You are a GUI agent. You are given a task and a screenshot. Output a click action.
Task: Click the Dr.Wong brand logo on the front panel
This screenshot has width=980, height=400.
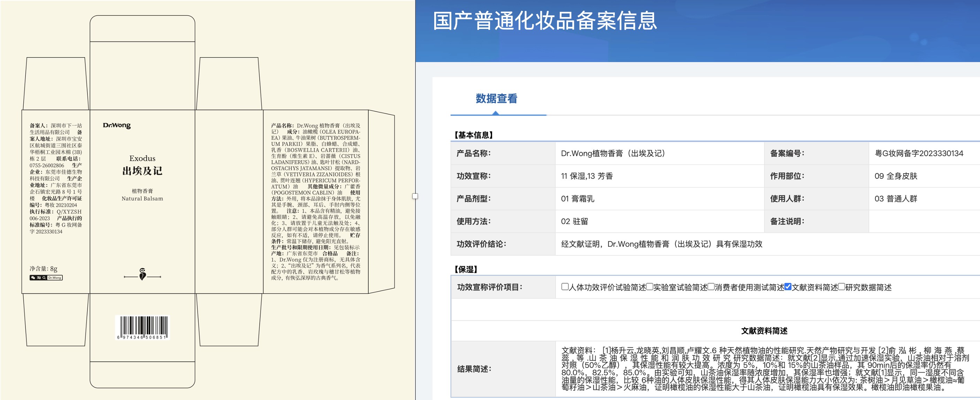point(117,125)
